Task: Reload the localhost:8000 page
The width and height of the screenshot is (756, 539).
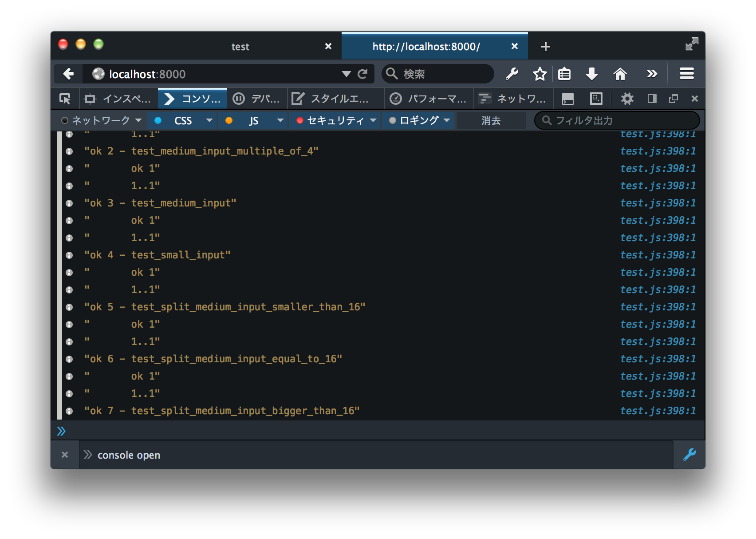Action: (x=363, y=74)
